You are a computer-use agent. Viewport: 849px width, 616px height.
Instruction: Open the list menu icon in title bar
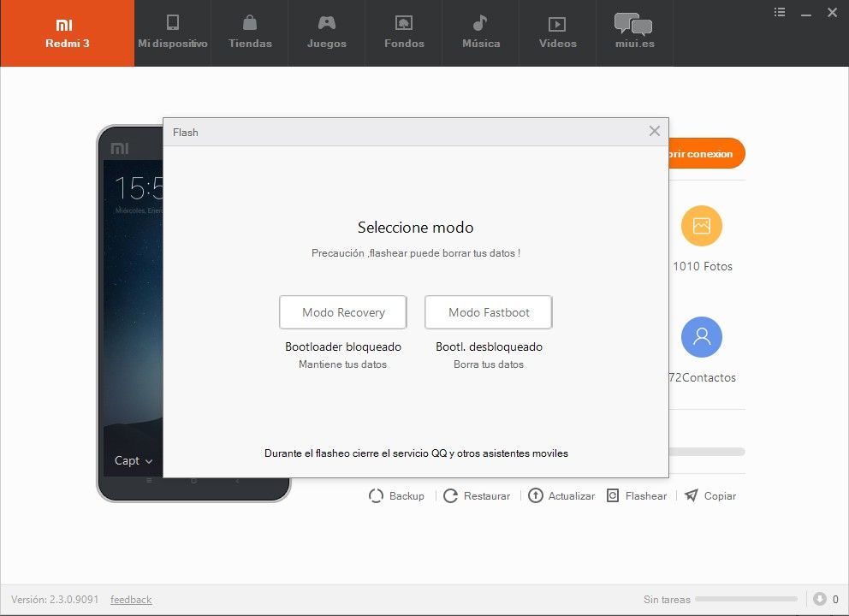click(x=780, y=12)
